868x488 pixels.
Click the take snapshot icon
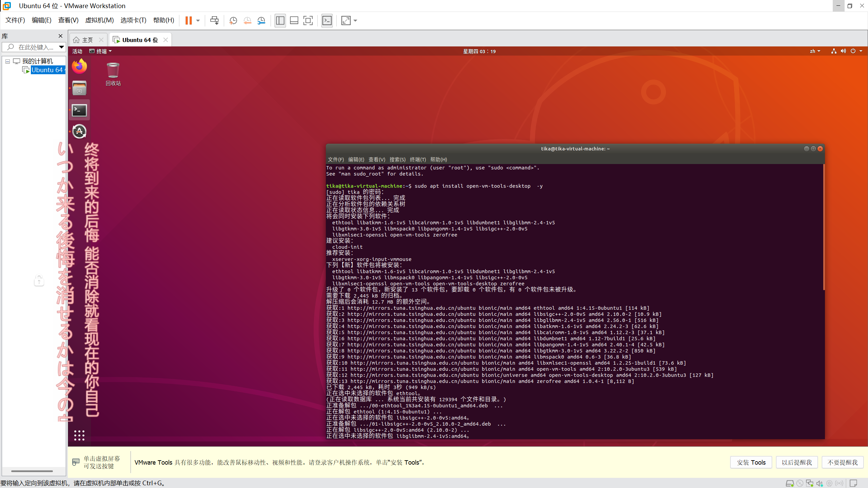pyautogui.click(x=233, y=21)
